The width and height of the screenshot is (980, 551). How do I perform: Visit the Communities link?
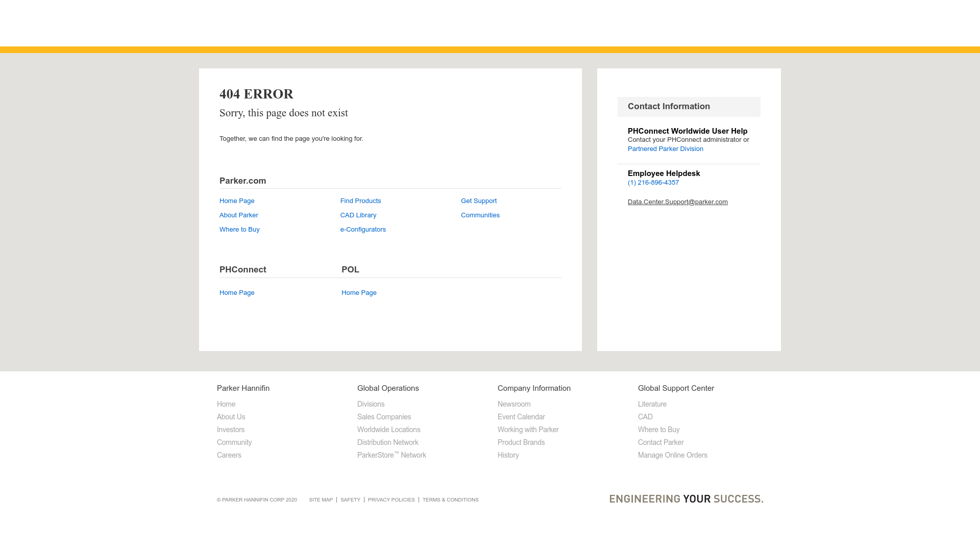[x=480, y=215]
